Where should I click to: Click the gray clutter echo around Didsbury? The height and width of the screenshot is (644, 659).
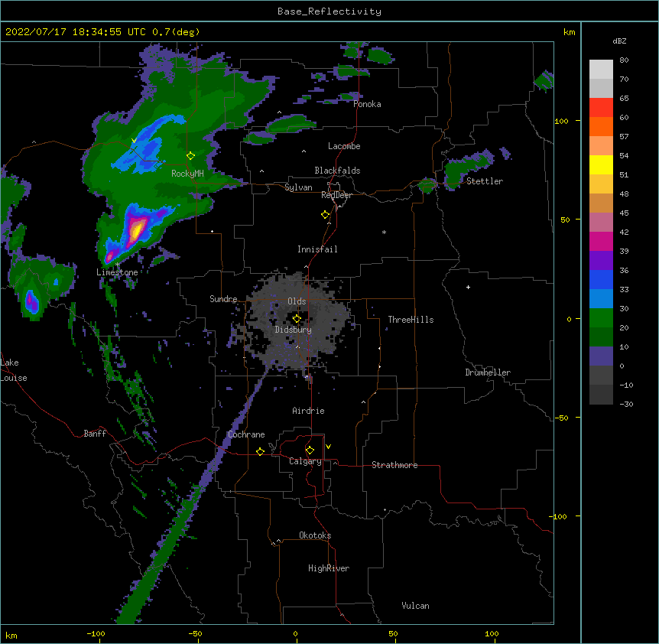pyautogui.click(x=297, y=320)
